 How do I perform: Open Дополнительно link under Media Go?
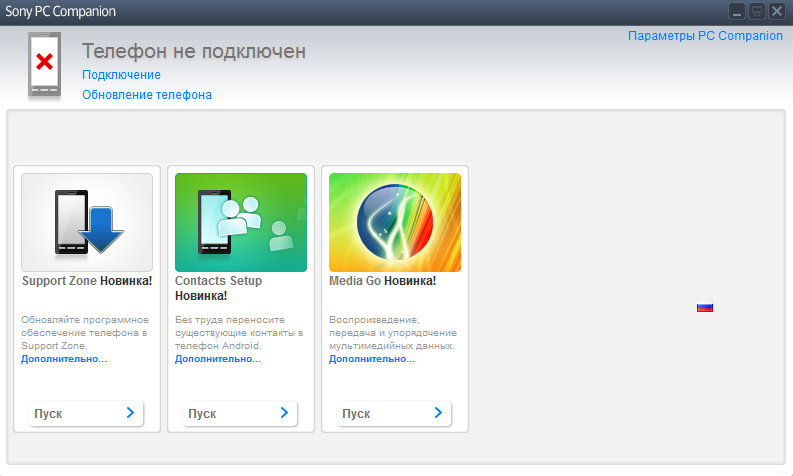(372, 359)
